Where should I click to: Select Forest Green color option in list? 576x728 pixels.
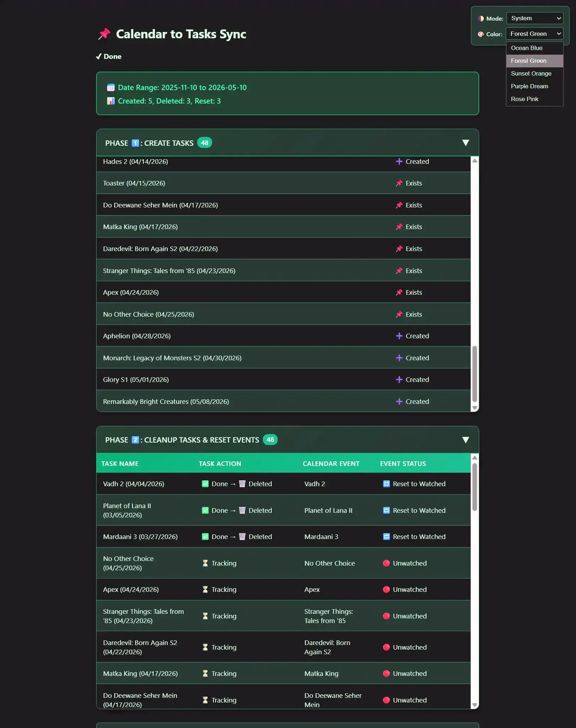(x=535, y=61)
